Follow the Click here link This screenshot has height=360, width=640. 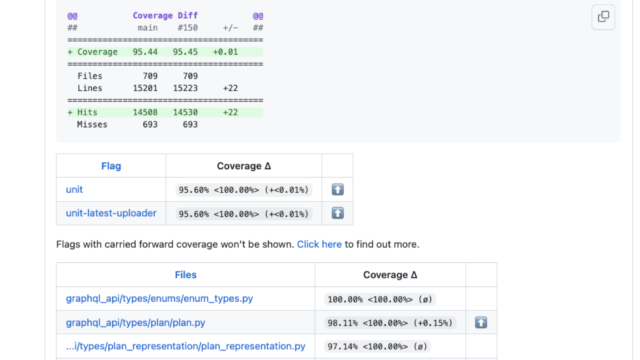tap(319, 244)
